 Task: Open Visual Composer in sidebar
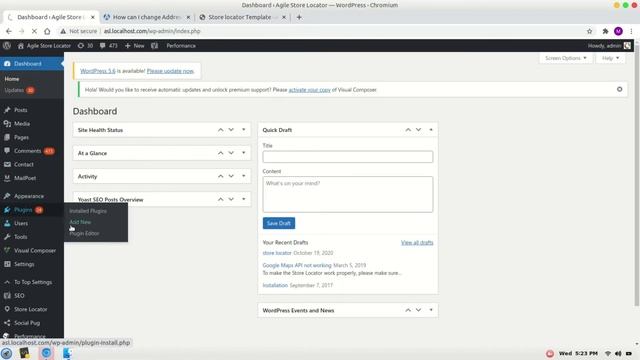click(x=35, y=251)
